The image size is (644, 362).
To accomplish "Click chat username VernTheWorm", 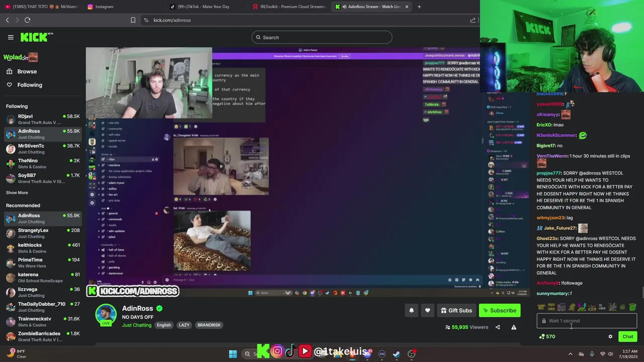I will click(x=552, y=156).
